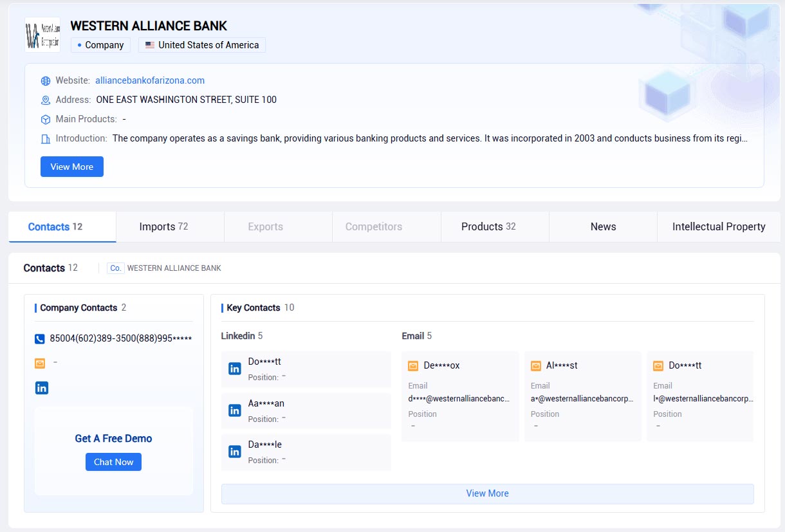Click the Company tag

100,45
